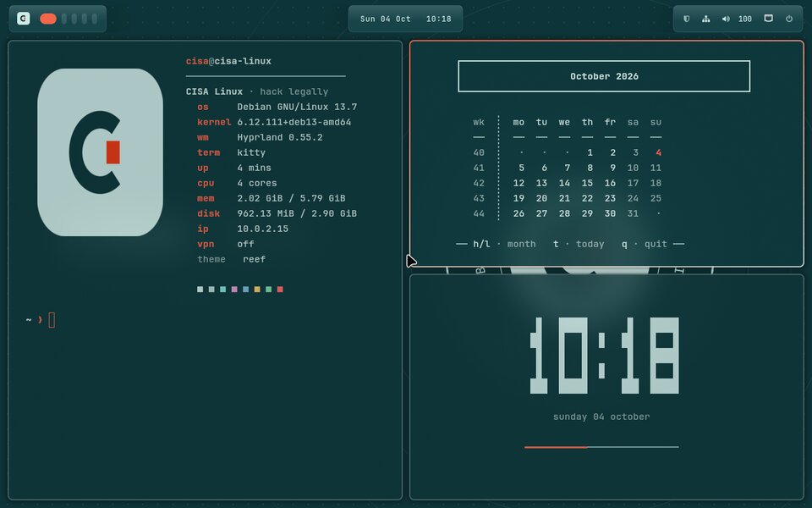
Task: Click the pink color block in the terminal palette
Action: pyautogui.click(x=234, y=290)
